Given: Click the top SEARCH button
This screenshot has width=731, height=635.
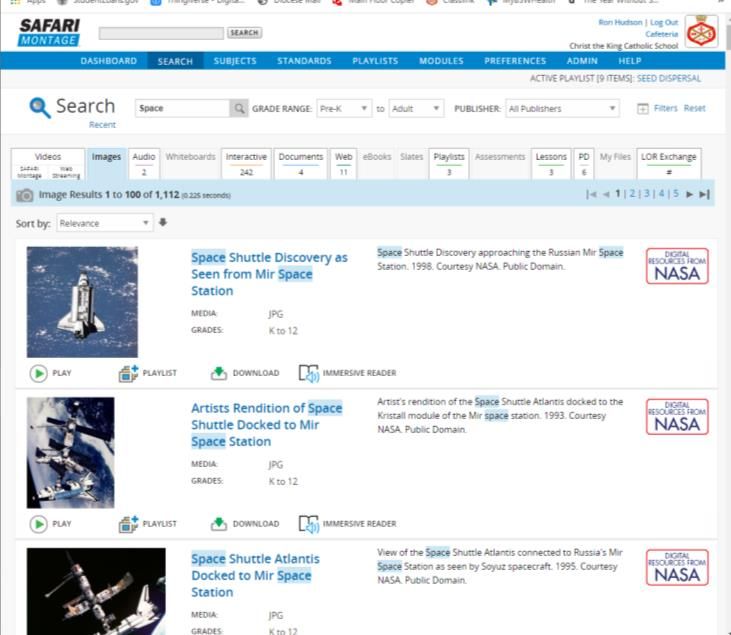Looking at the screenshot, I should 244,33.
